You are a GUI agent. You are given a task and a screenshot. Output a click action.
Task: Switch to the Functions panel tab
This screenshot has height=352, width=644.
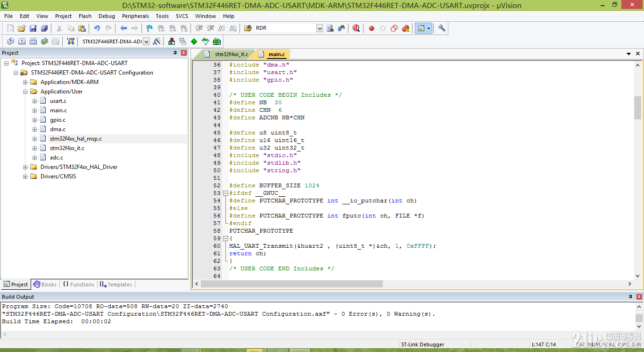pyautogui.click(x=78, y=285)
